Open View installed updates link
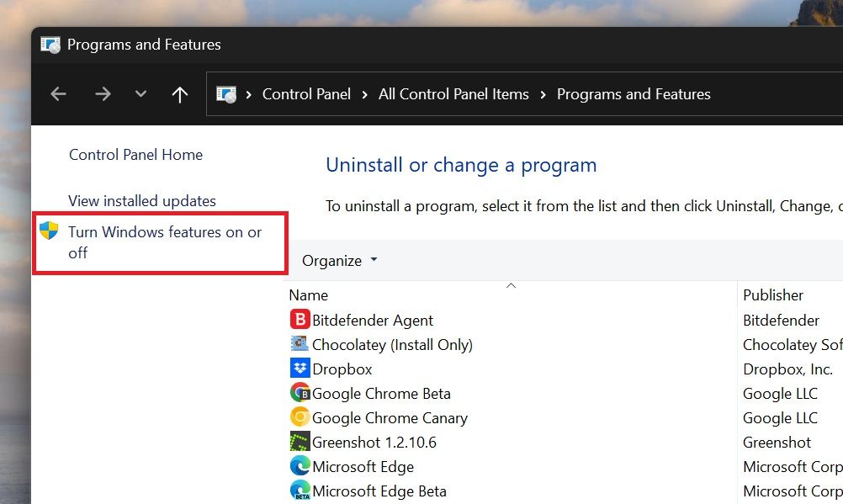Viewport: 843px width, 504px height. click(142, 201)
